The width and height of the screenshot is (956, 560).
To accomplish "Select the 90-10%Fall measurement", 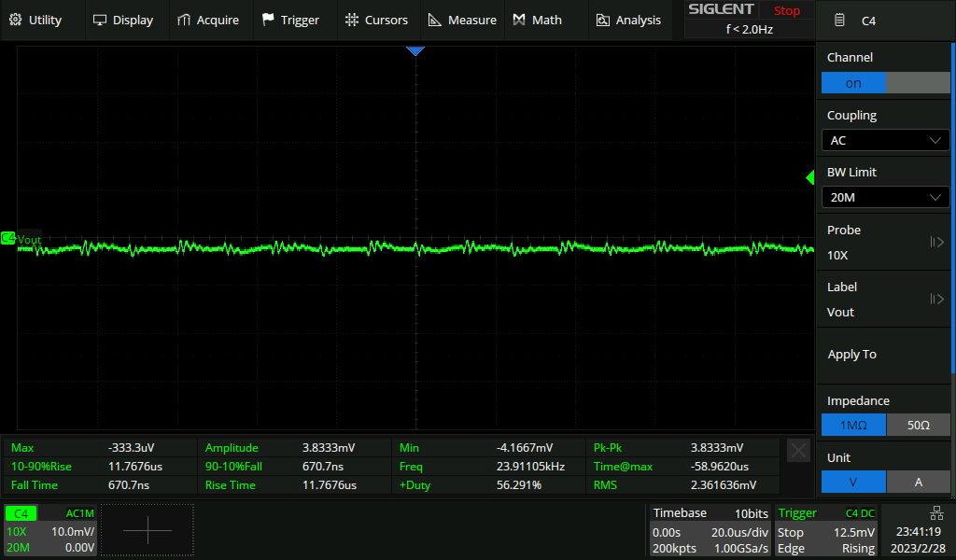I will (x=294, y=467).
